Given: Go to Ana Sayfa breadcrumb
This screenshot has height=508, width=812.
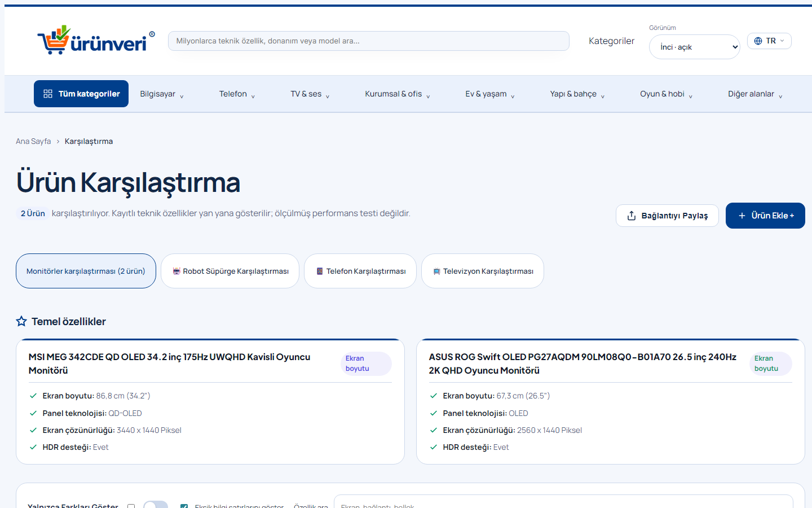Looking at the screenshot, I should click(33, 141).
